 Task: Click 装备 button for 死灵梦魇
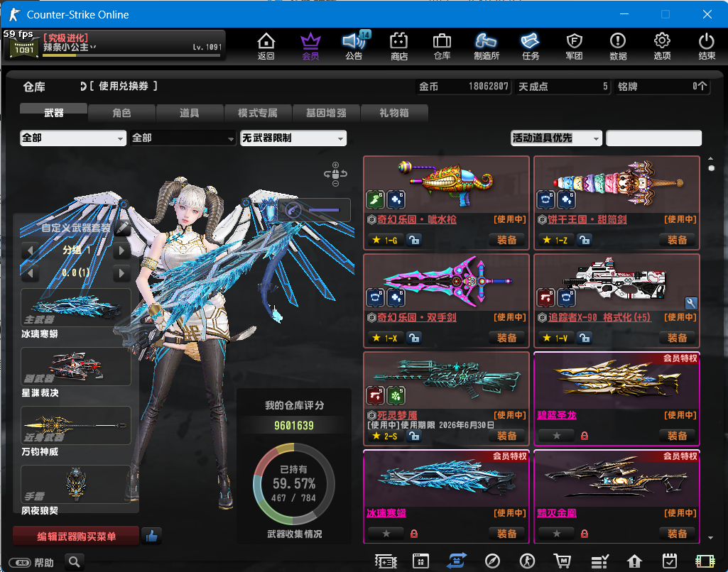pyautogui.click(x=507, y=436)
